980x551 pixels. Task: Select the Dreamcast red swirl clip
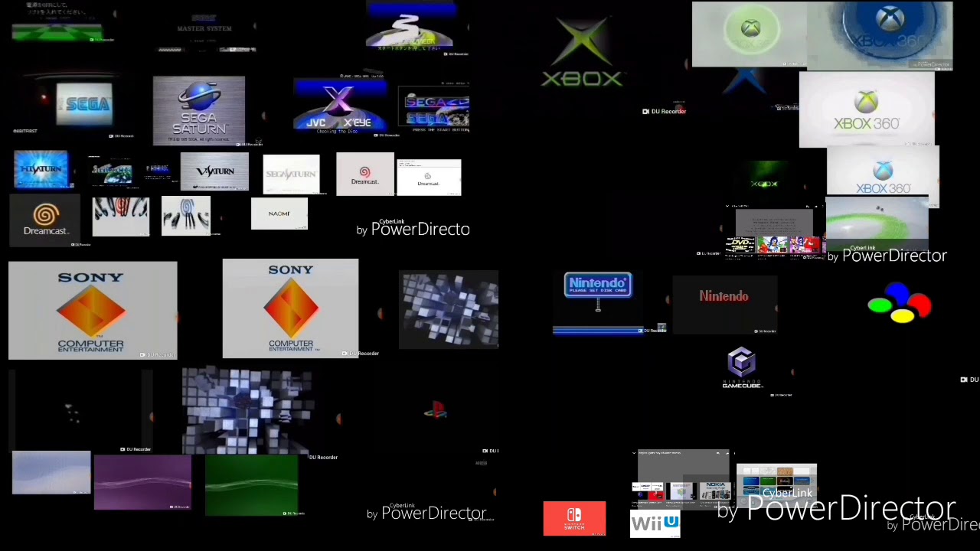pos(364,174)
